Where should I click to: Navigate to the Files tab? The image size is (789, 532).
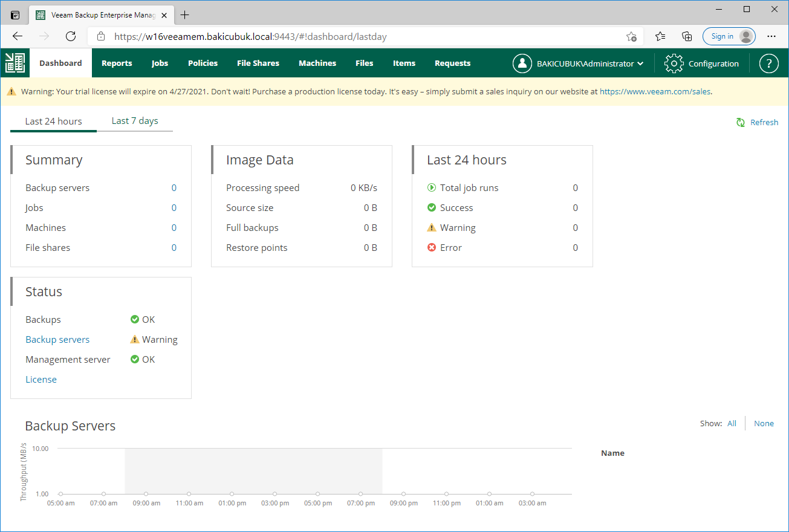tap(365, 63)
